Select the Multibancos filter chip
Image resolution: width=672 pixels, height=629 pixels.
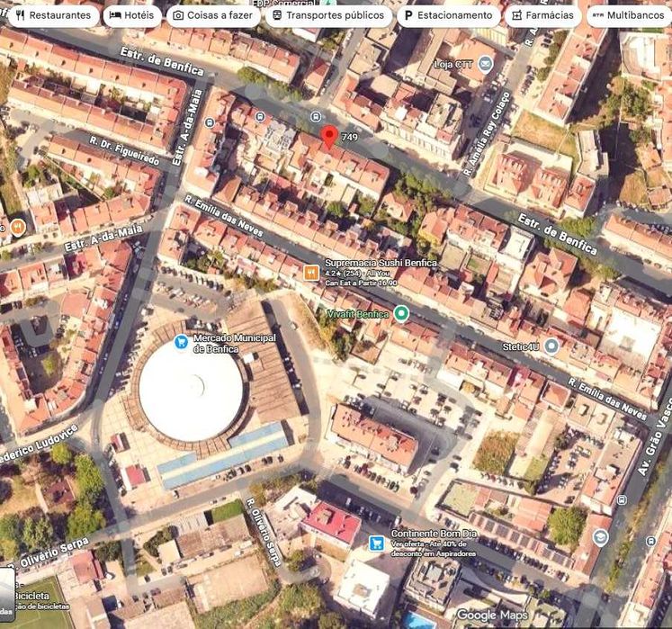coord(629,15)
